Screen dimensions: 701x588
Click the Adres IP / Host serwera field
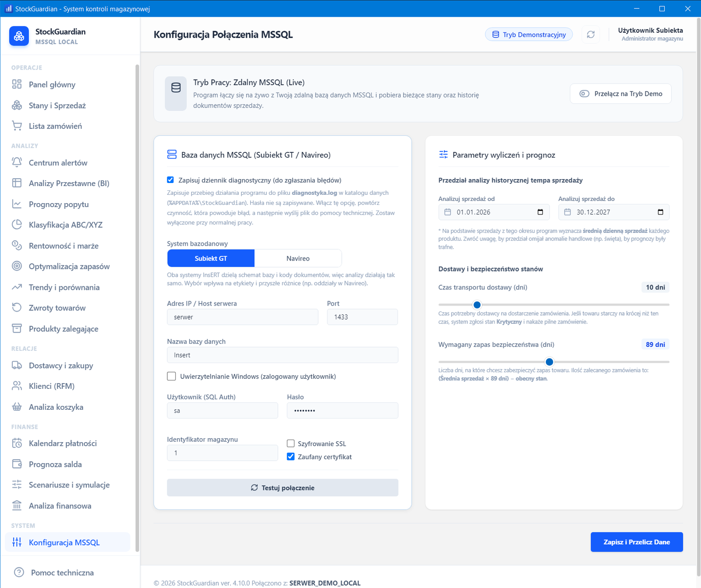(243, 317)
